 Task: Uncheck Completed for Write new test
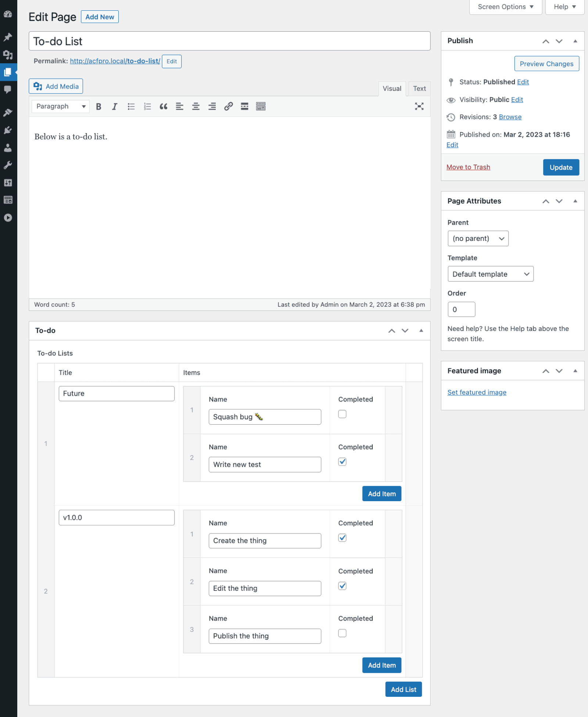(x=342, y=461)
